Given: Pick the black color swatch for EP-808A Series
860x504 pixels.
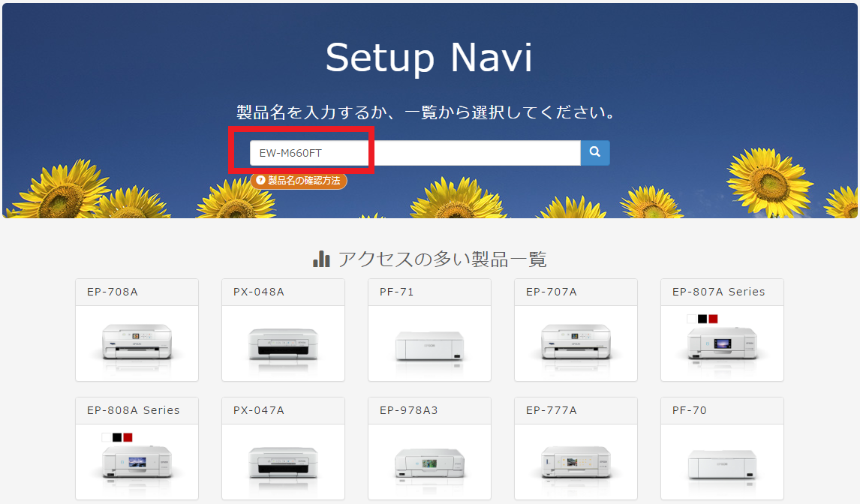Looking at the screenshot, I should (117, 437).
